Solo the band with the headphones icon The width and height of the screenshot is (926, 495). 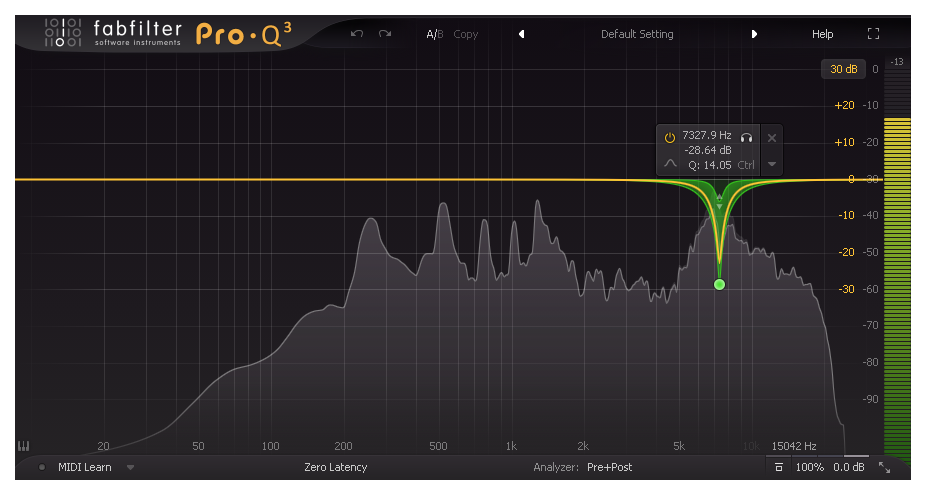[x=746, y=138]
